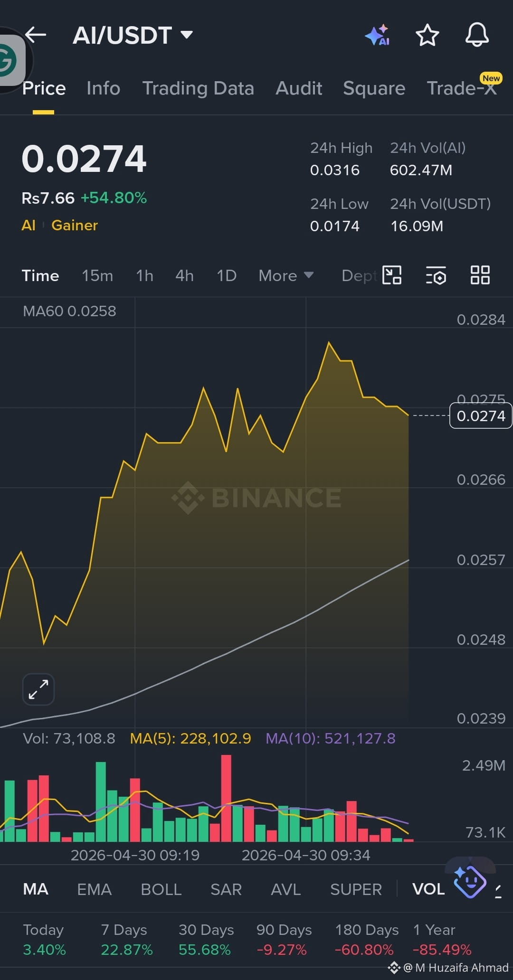This screenshot has height=980, width=513.
Task: Open the grid layout tools icon
Action: (x=480, y=275)
